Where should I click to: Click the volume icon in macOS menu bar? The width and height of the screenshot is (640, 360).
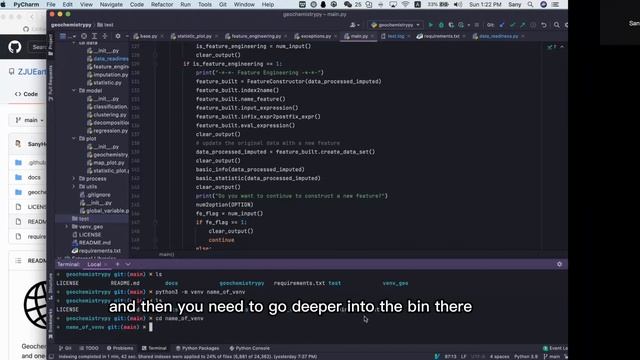tap(458, 4)
